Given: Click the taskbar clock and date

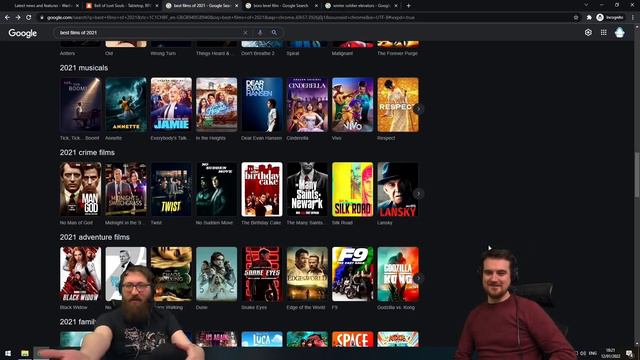Looking at the screenshot, I should click(x=611, y=353).
